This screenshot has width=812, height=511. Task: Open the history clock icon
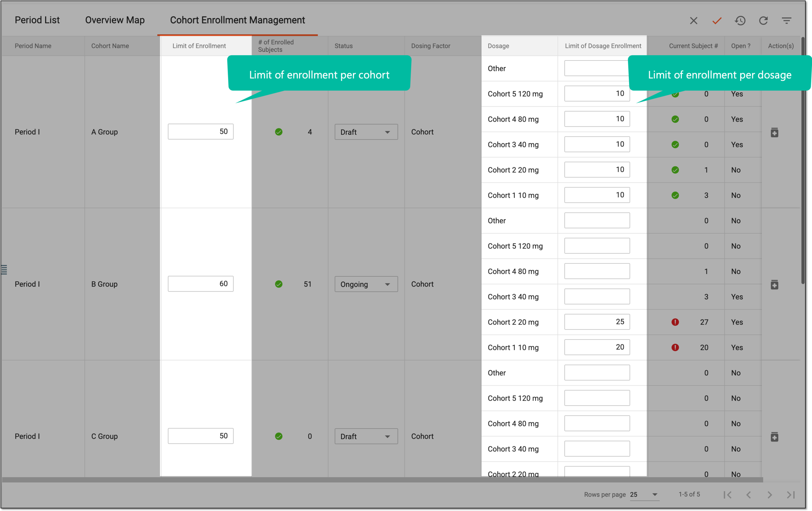pos(740,20)
